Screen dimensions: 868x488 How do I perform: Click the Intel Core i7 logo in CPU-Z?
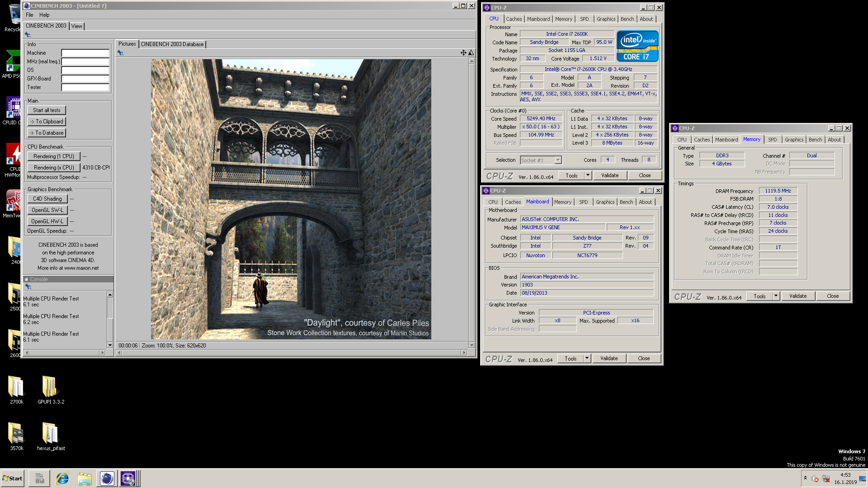(x=637, y=46)
